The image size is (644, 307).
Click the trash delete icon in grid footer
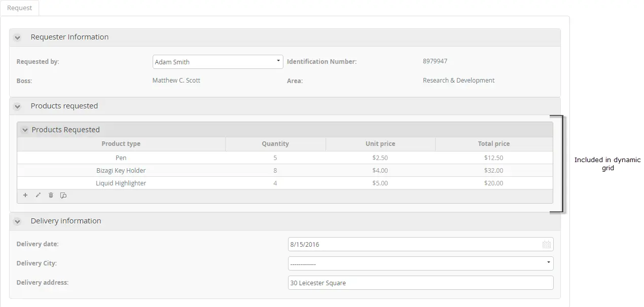[x=51, y=195]
